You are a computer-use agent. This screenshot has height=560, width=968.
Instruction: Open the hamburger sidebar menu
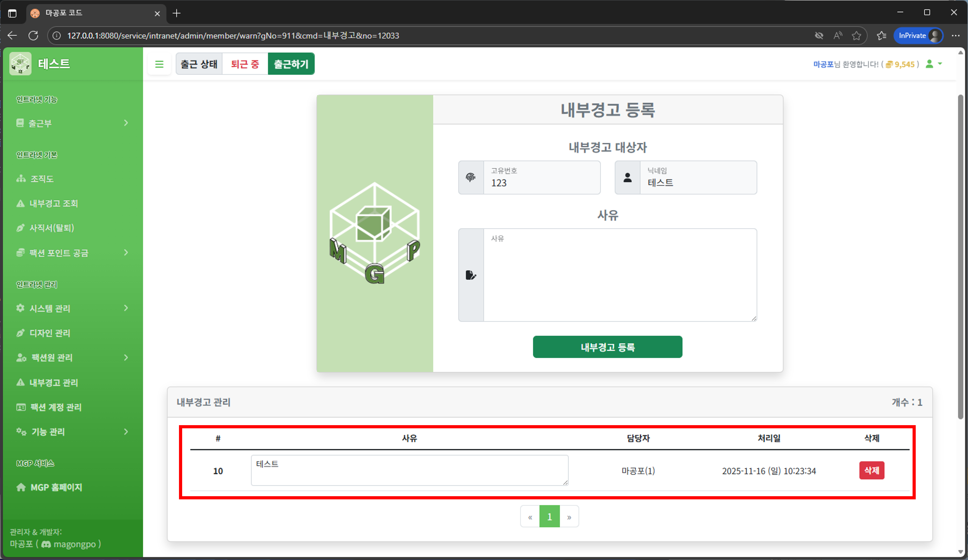tap(160, 64)
